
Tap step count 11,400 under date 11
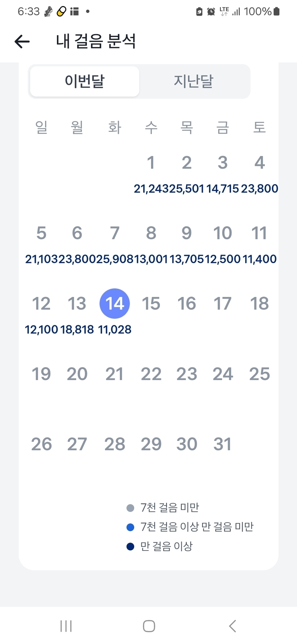[259, 259]
